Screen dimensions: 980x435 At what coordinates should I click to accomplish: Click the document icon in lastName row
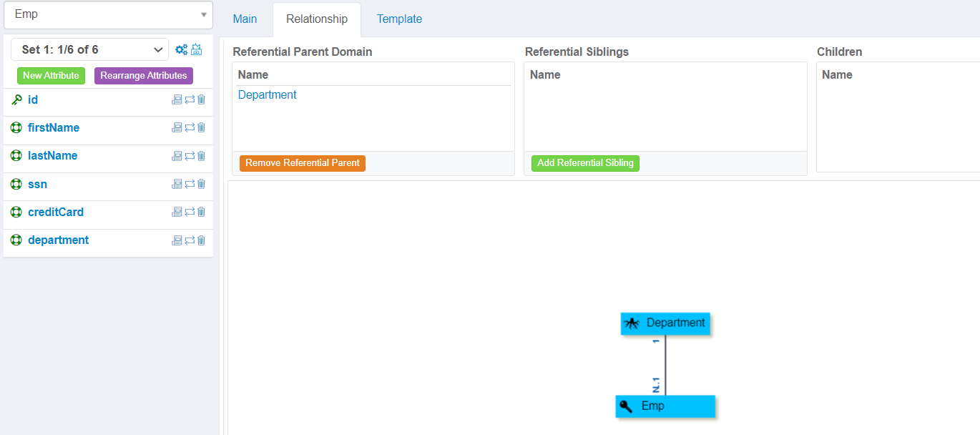pyautogui.click(x=177, y=156)
